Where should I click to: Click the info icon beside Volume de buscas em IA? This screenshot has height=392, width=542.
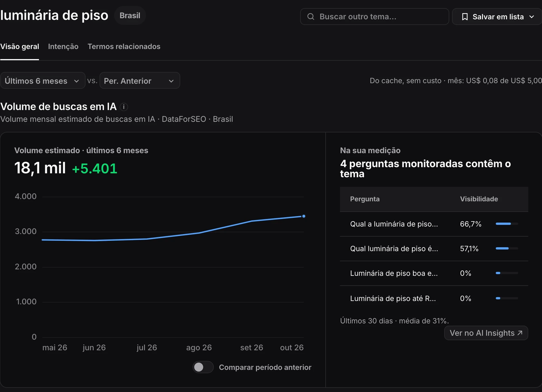tap(124, 107)
